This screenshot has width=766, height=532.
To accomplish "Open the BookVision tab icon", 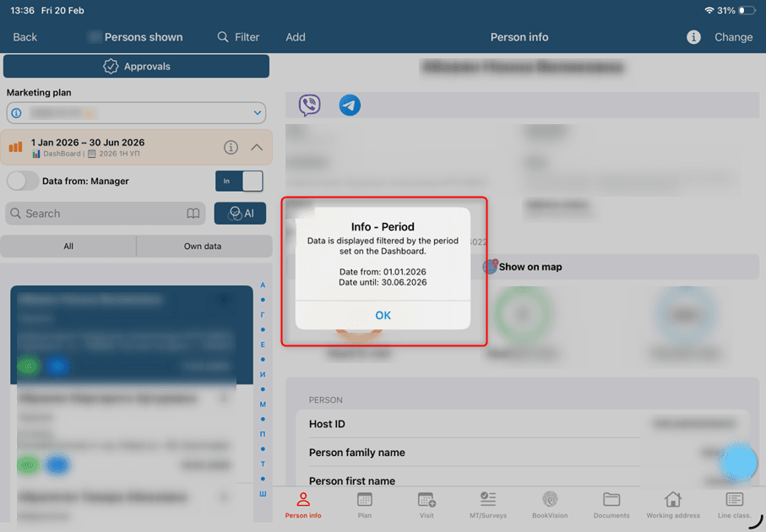I will point(550,504).
